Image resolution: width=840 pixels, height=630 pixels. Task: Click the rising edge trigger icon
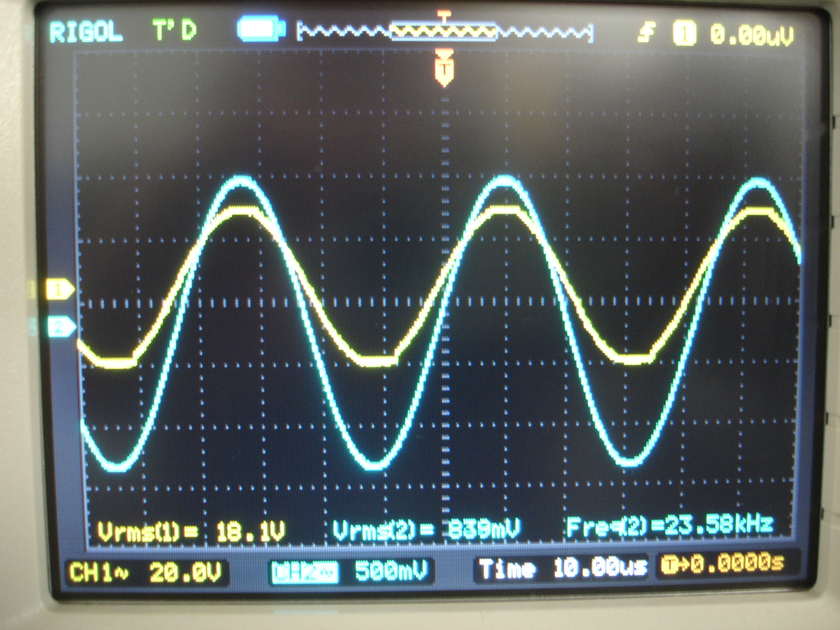(x=647, y=33)
